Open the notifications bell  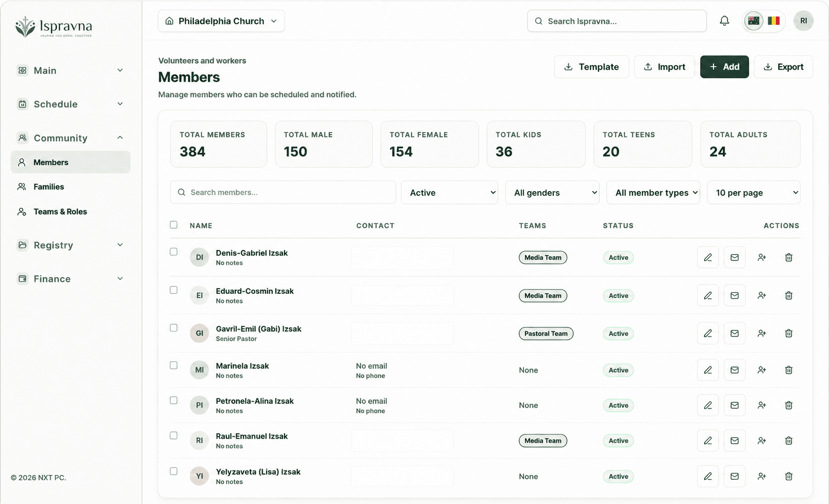(x=724, y=21)
